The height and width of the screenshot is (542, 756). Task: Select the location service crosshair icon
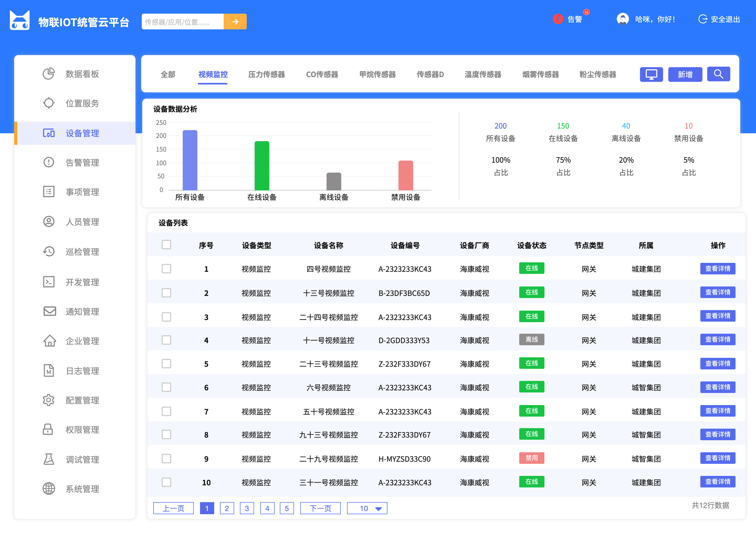49,103
